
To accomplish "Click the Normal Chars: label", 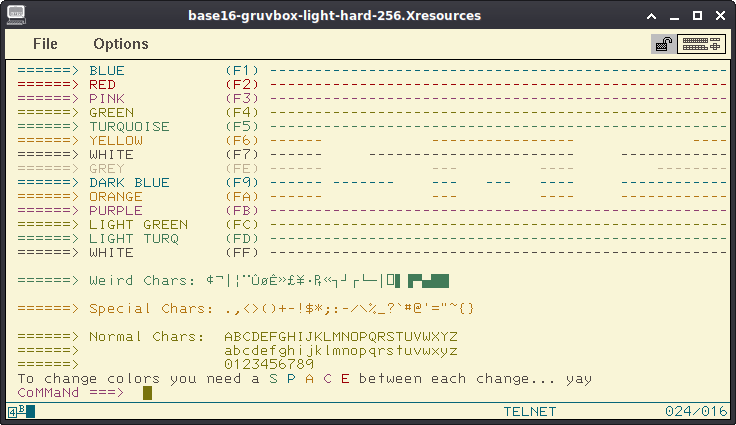I will click(x=147, y=337).
